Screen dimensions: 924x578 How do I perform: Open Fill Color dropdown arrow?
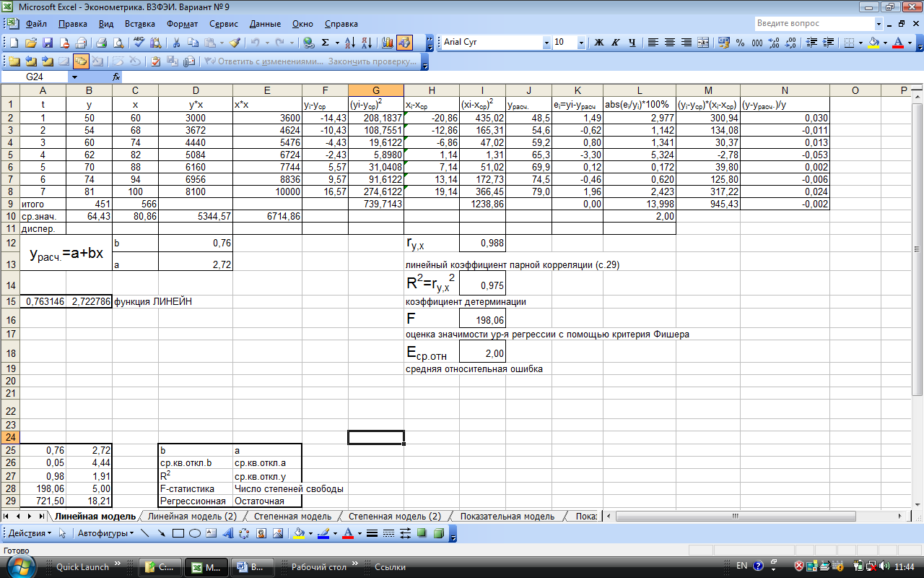(x=885, y=43)
